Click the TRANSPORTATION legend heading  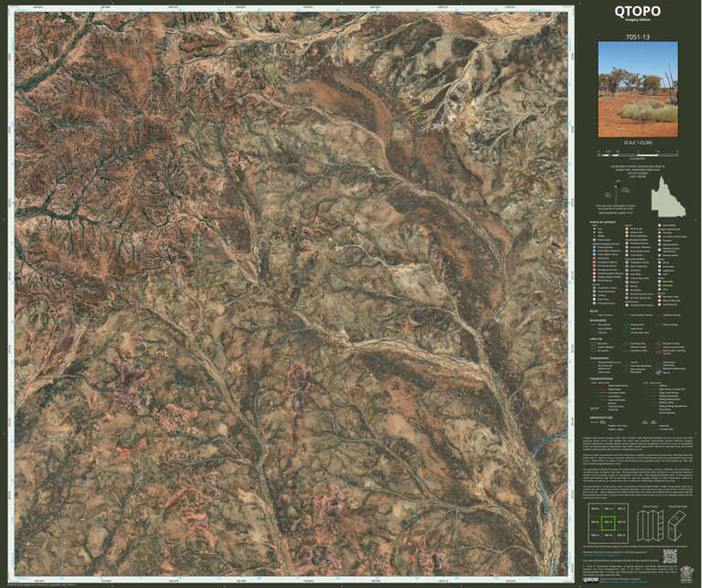click(601, 379)
